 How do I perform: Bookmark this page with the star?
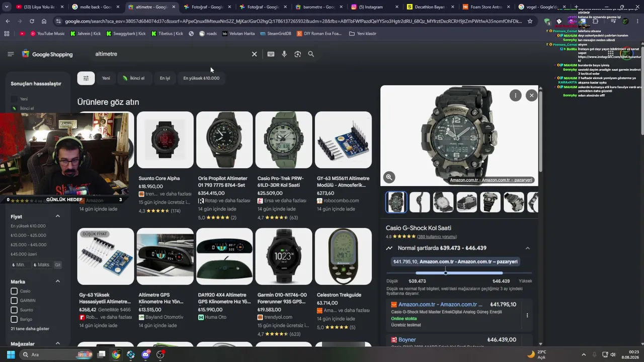coord(530,21)
